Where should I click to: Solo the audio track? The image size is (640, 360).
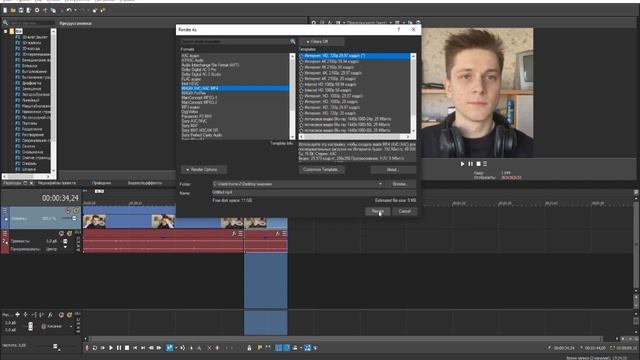(x=69, y=233)
